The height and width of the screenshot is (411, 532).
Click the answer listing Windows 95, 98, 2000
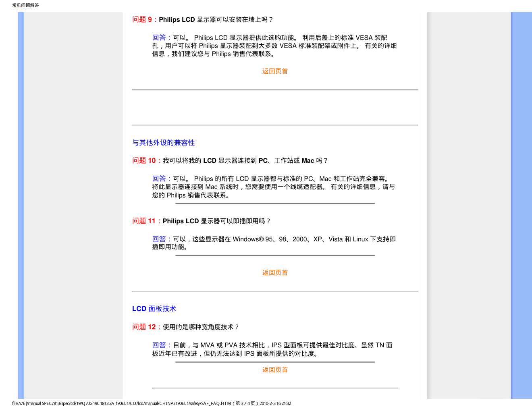click(274, 243)
